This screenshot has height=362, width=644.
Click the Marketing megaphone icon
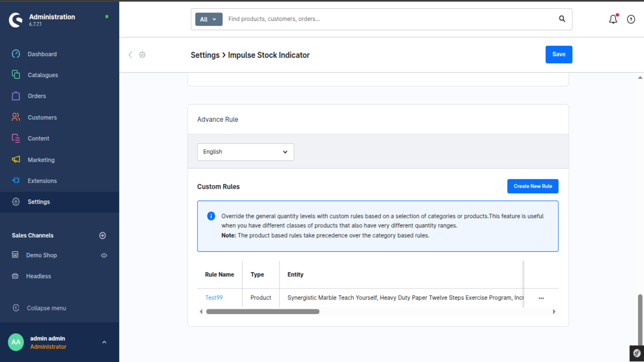click(16, 160)
